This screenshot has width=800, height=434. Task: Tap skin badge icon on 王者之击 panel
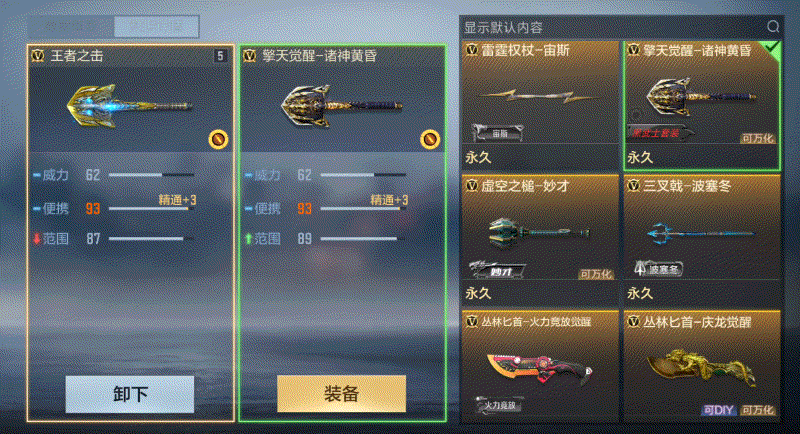pyautogui.click(x=218, y=139)
